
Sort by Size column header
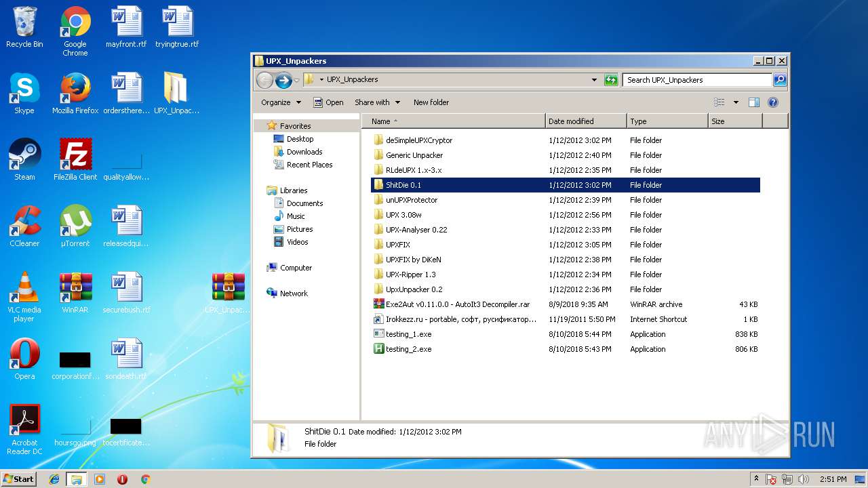pos(735,121)
